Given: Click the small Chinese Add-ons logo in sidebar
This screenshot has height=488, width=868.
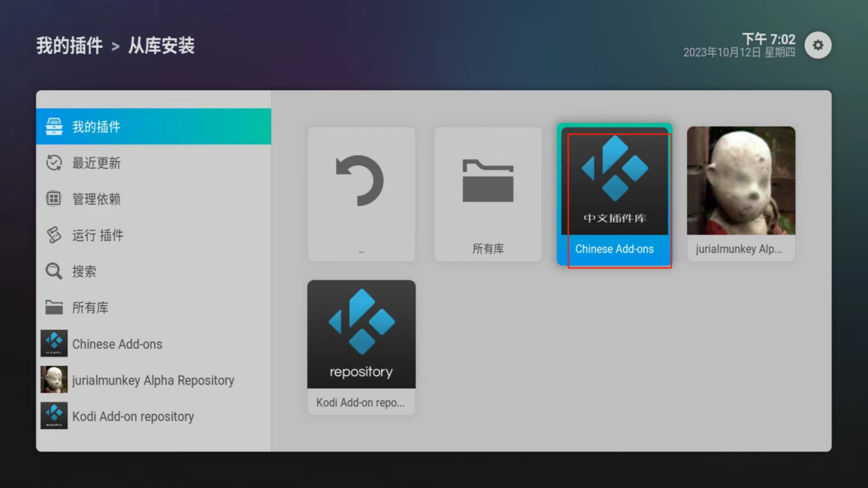Looking at the screenshot, I should tap(53, 344).
